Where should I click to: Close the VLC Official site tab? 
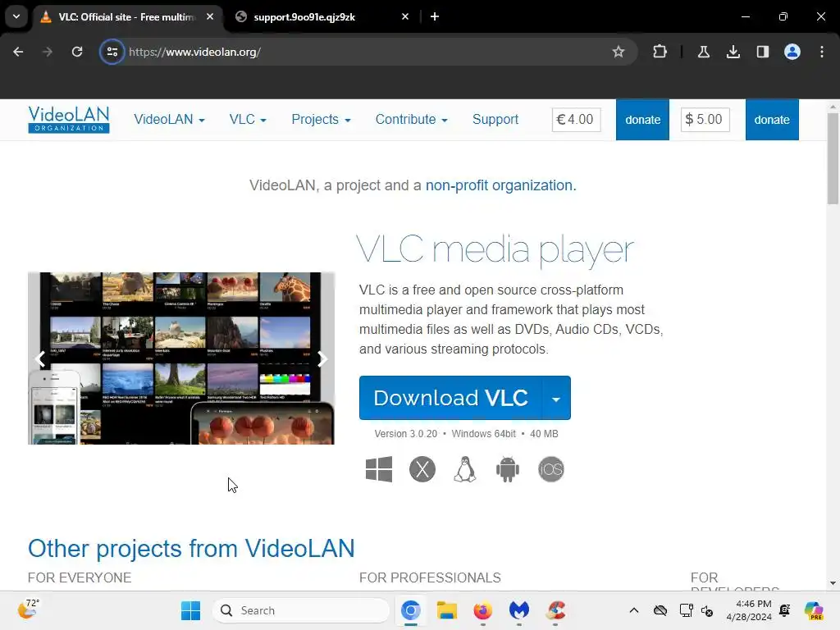point(210,16)
